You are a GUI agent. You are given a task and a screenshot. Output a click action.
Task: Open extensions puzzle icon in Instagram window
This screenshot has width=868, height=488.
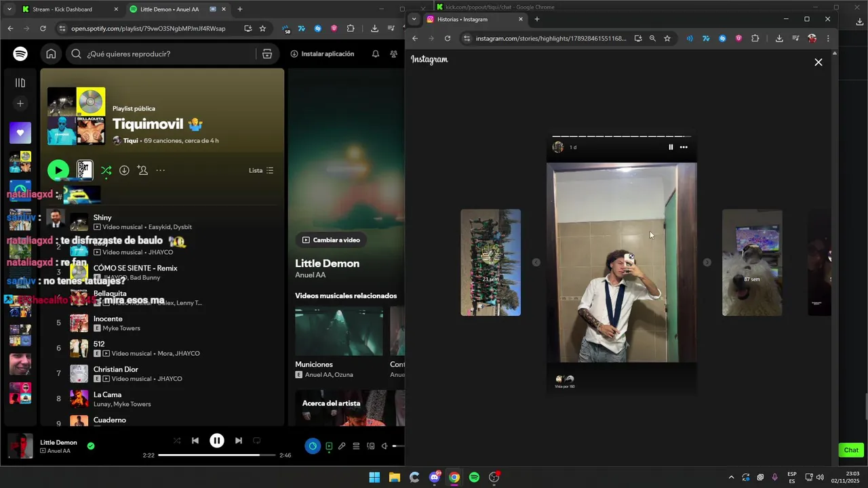point(755,39)
